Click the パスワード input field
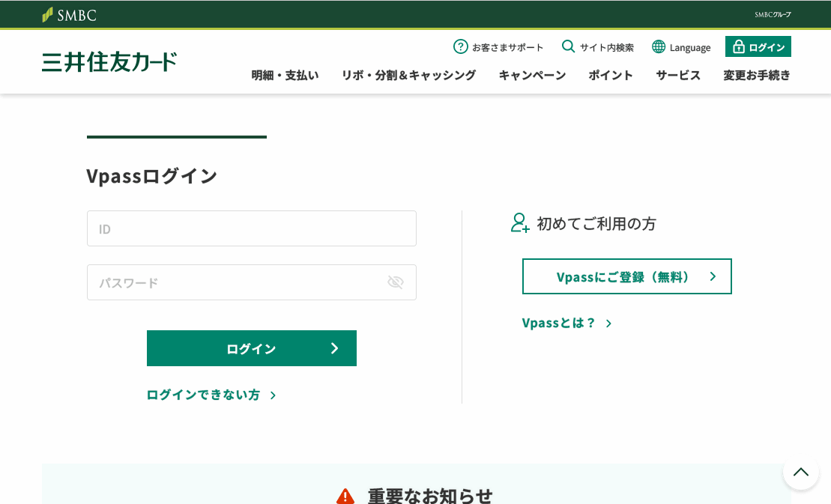Viewport: 831px width, 504px height. (252, 282)
